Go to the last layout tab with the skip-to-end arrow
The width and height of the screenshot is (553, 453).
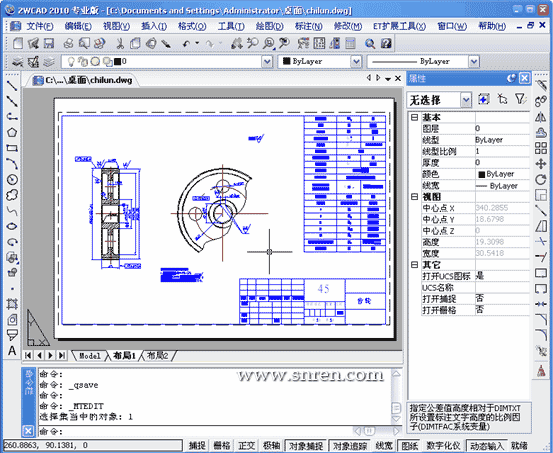coord(62,355)
